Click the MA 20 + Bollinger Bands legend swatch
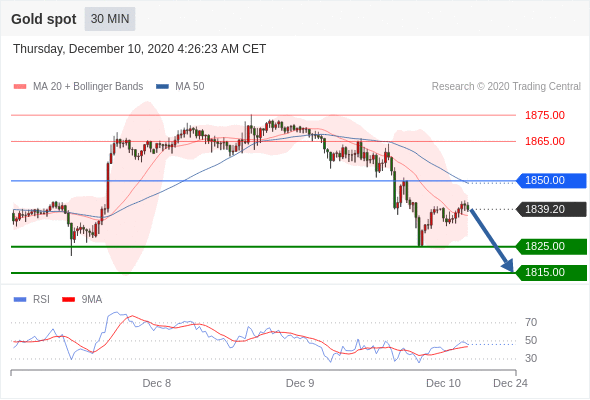 coord(20,87)
